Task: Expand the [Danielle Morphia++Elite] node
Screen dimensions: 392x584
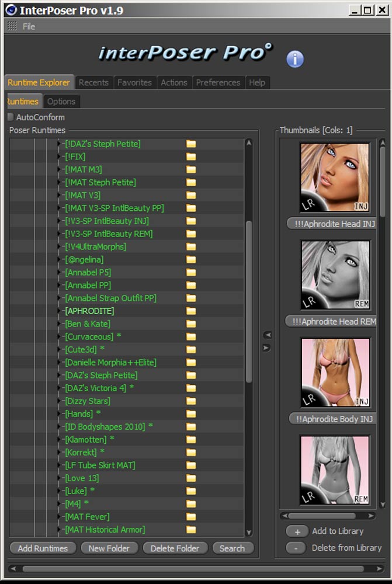Action: pyautogui.click(x=59, y=363)
